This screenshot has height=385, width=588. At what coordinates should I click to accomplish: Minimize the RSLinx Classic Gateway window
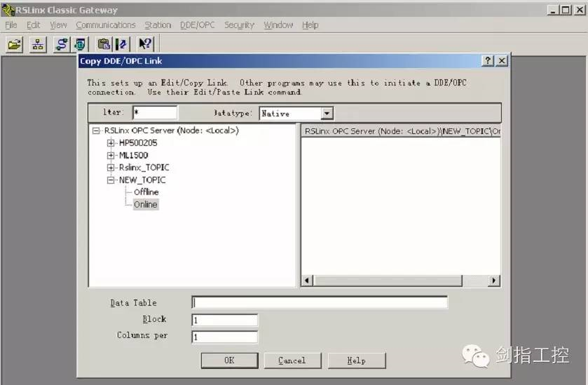[552, 10]
